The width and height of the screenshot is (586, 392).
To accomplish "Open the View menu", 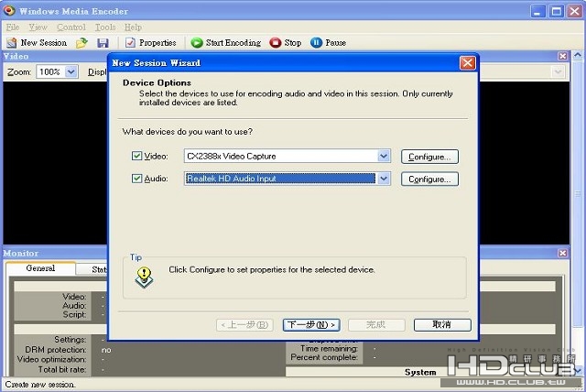I will point(38,27).
